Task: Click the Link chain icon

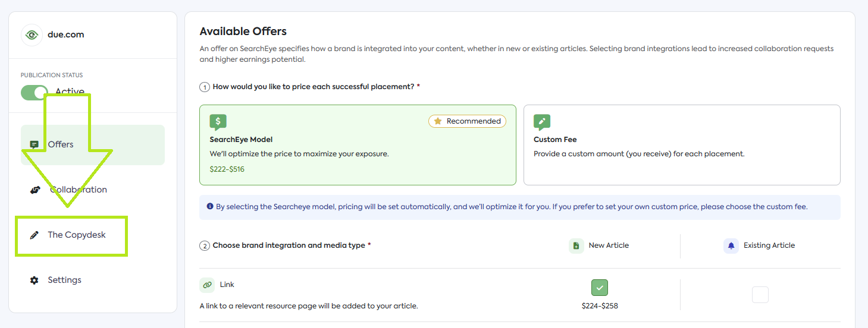Action: pyautogui.click(x=207, y=285)
